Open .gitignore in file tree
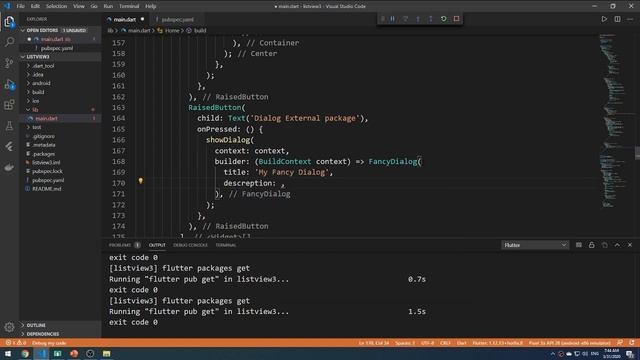Image resolution: width=640 pixels, height=360 pixels. 60,136
